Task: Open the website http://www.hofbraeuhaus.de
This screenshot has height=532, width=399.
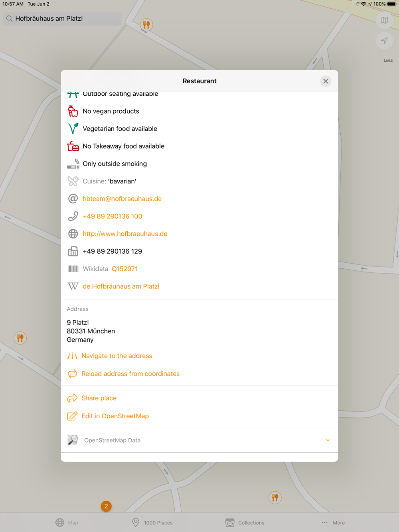Action: coord(125,234)
